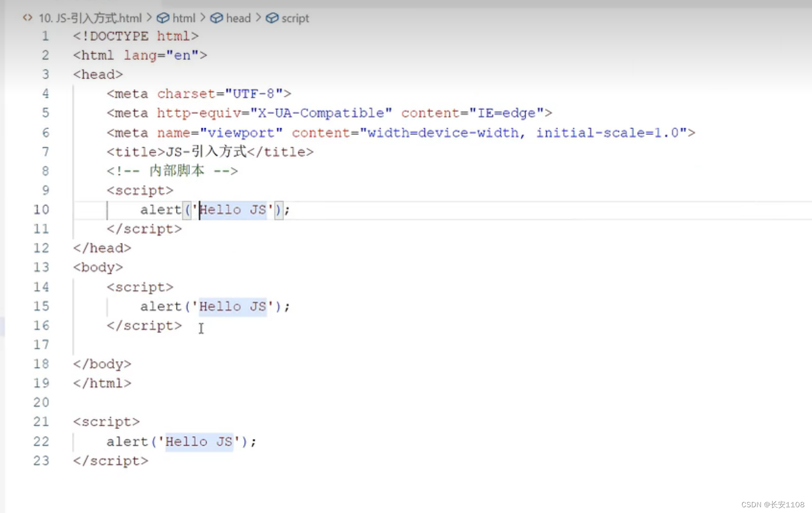Click the '</script>' tag on line 16
The width and height of the screenshot is (812, 513).
pos(144,326)
